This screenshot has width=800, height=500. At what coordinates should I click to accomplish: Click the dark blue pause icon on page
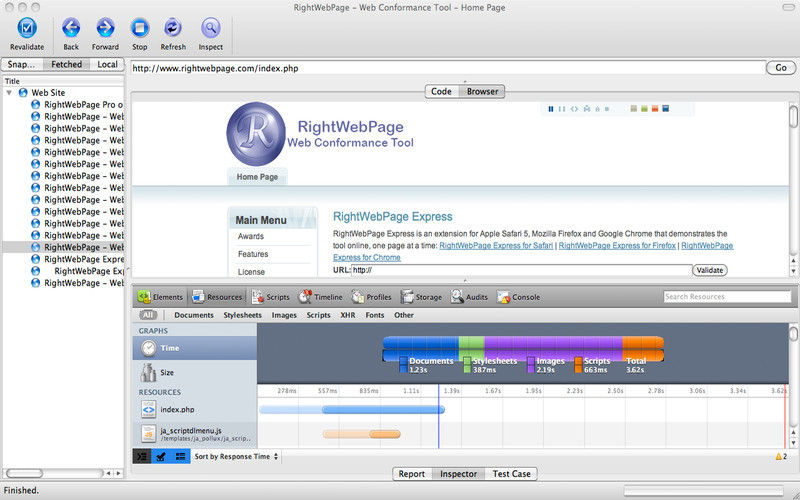(551, 109)
